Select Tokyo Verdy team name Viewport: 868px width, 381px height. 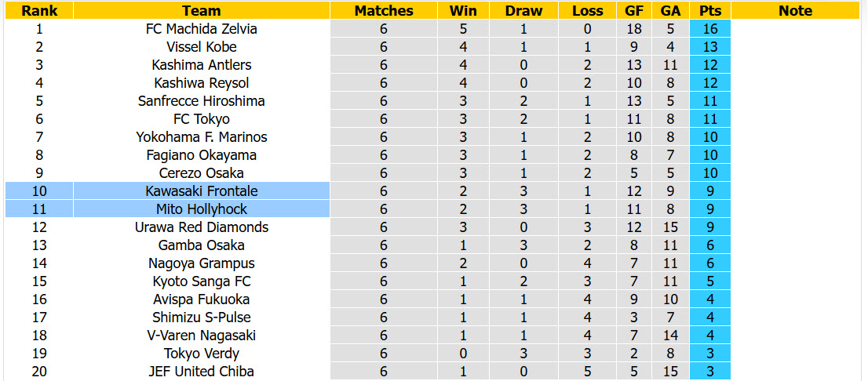tap(202, 354)
